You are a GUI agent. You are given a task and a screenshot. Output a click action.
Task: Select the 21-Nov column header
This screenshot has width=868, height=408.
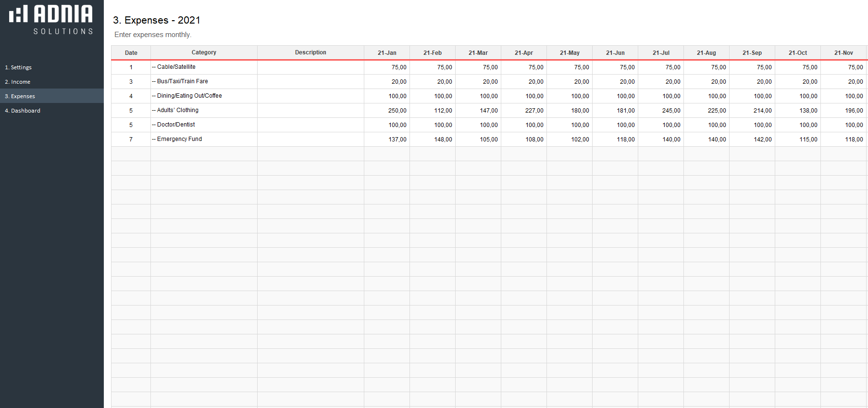[x=843, y=53]
